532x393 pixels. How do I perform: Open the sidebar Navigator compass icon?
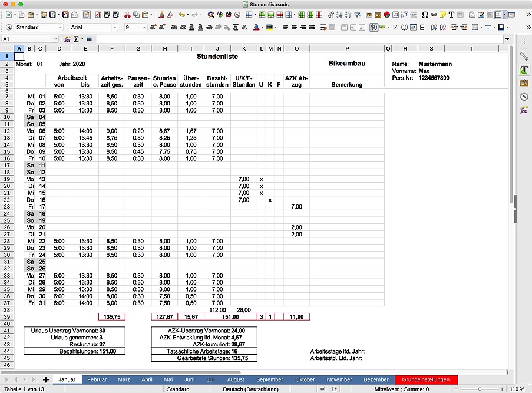pos(524,97)
